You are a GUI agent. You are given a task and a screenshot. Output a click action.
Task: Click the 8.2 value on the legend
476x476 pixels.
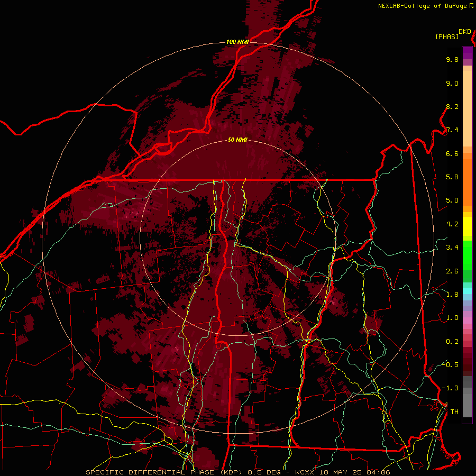pos(452,106)
